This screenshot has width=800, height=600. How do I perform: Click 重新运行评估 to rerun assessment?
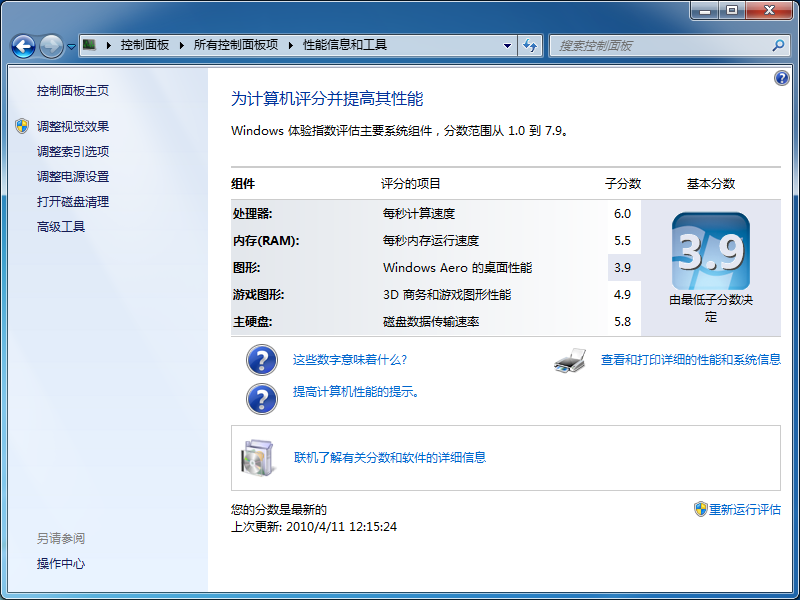click(x=744, y=509)
